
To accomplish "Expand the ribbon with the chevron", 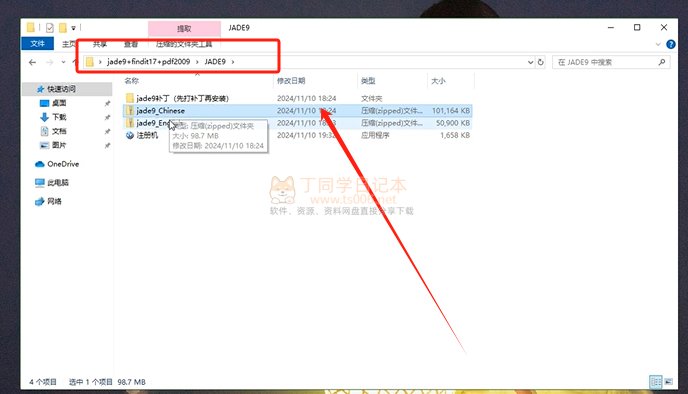I will [x=658, y=44].
